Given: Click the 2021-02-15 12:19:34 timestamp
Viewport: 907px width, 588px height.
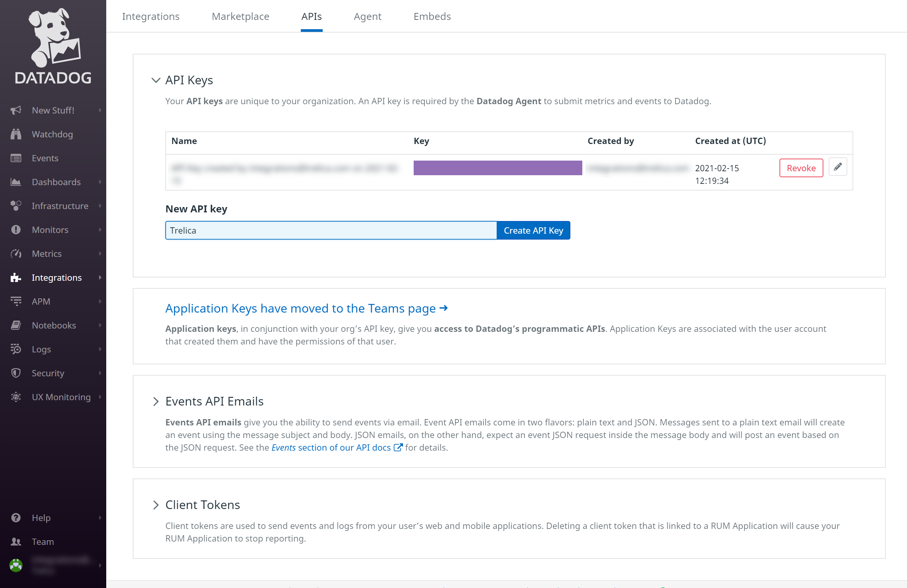Looking at the screenshot, I should tap(717, 175).
